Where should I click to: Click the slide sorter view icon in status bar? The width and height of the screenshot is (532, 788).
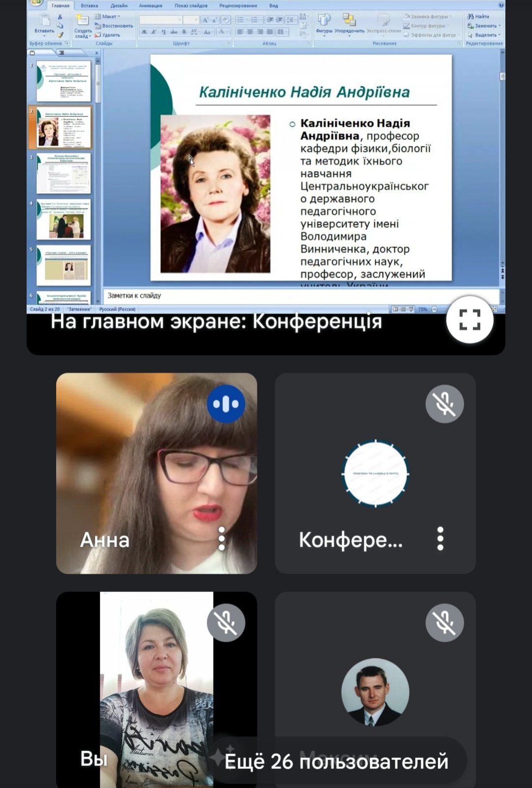(x=403, y=309)
